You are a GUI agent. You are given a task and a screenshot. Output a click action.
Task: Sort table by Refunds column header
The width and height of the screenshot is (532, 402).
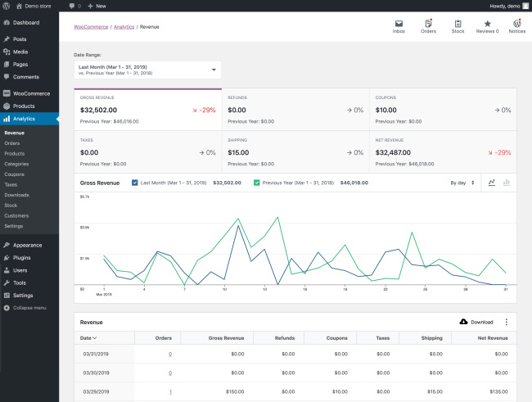(284, 338)
